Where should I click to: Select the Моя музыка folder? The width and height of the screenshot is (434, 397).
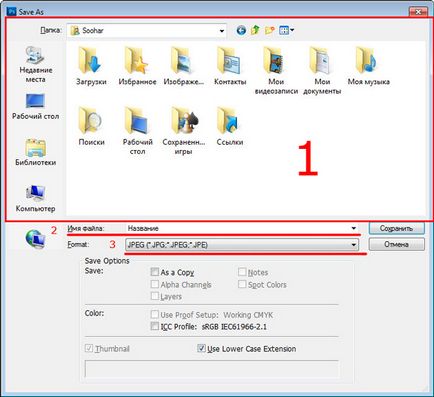point(368,66)
